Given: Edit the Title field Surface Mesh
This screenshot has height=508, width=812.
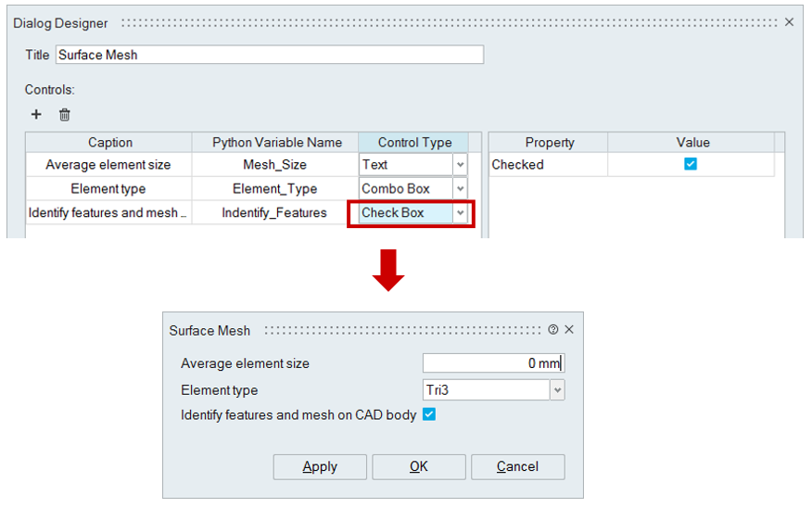Looking at the screenshot, I should coord(269,55).
